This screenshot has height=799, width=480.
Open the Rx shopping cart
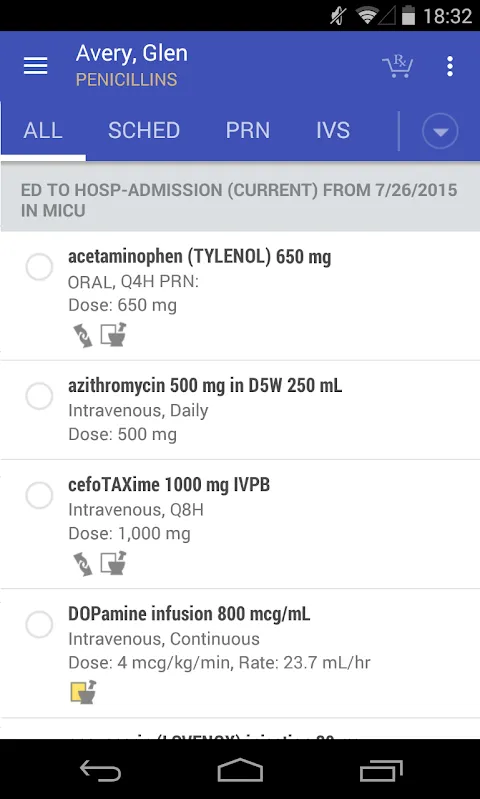[397, 67]
